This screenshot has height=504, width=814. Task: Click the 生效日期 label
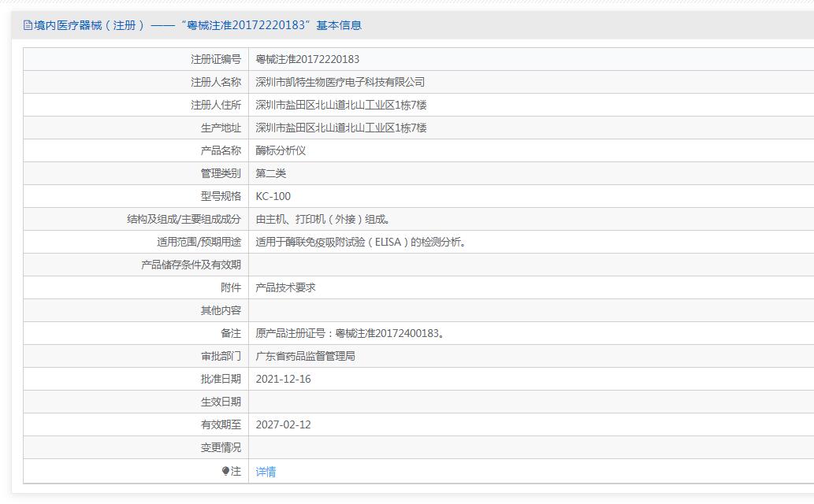(221, 402)
